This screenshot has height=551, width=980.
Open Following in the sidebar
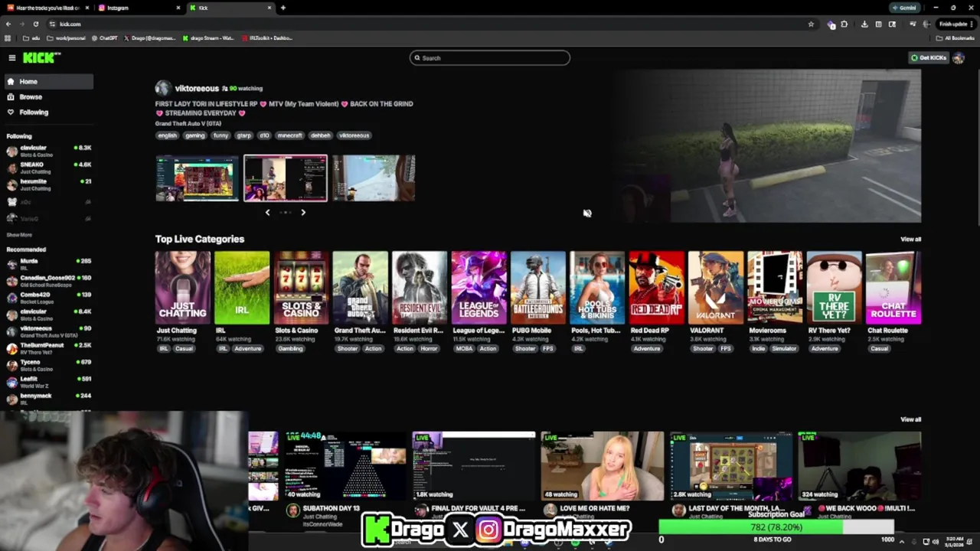point(47,112)
